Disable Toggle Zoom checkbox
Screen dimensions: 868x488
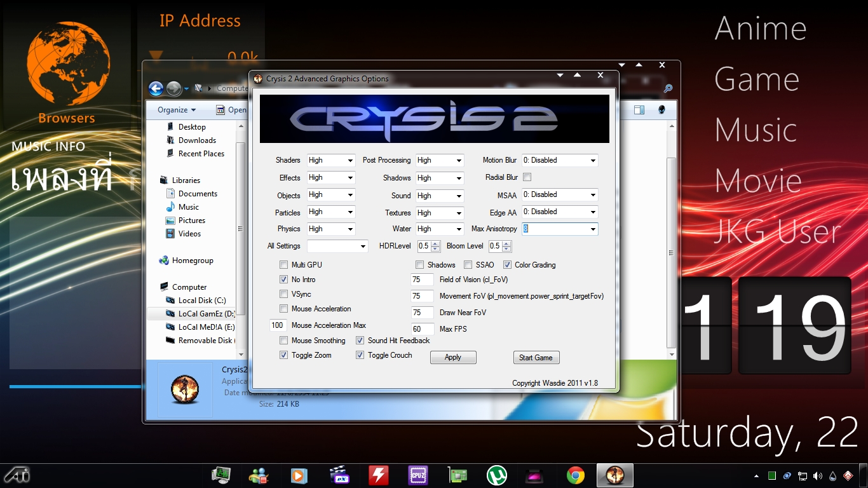click(283, 355)
